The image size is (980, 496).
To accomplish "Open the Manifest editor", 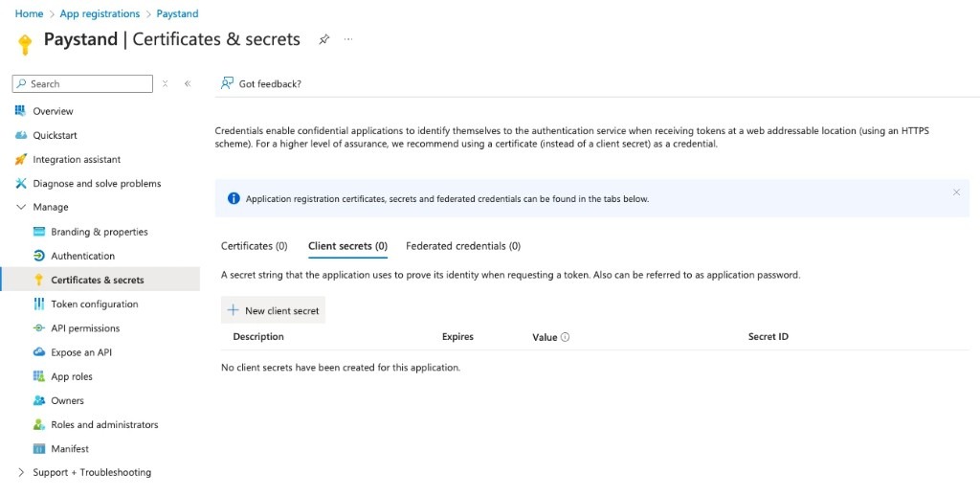I will 70,448.
